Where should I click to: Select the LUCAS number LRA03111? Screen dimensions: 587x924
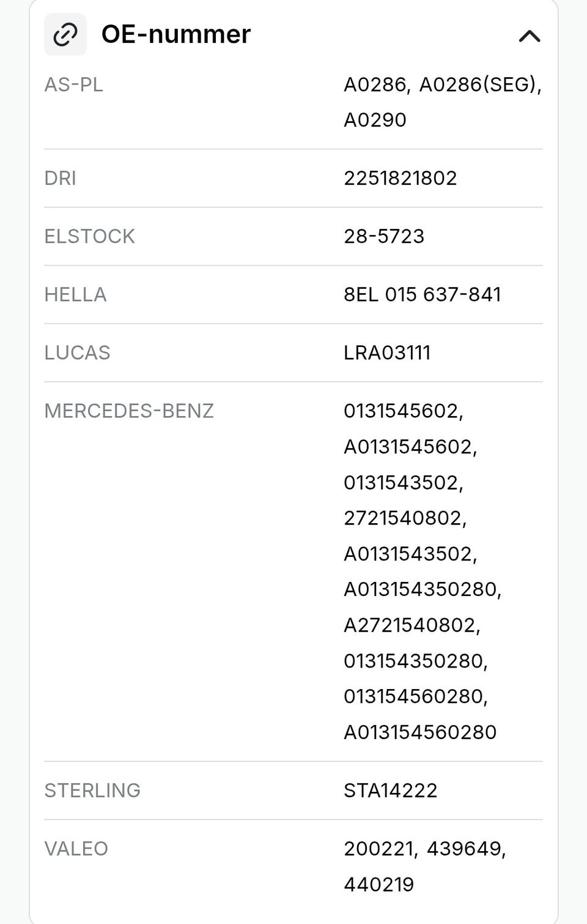pyautogui.click(x=386, y=352)
